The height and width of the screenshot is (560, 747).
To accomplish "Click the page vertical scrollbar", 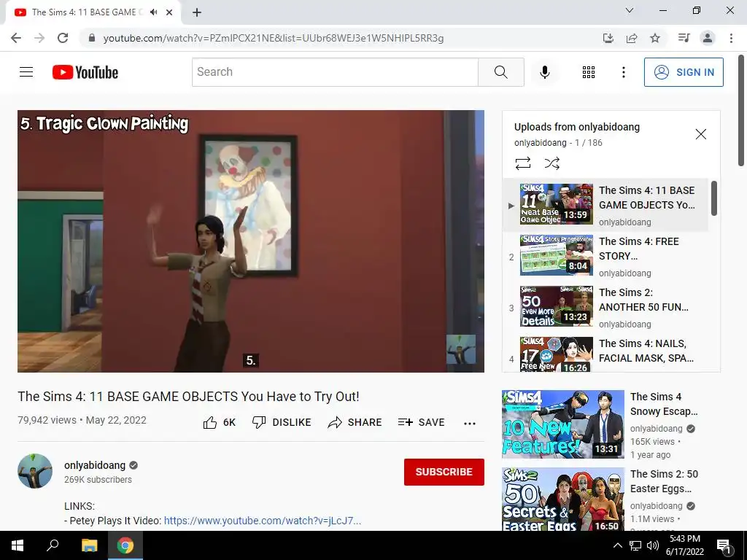I will [741, 111].
